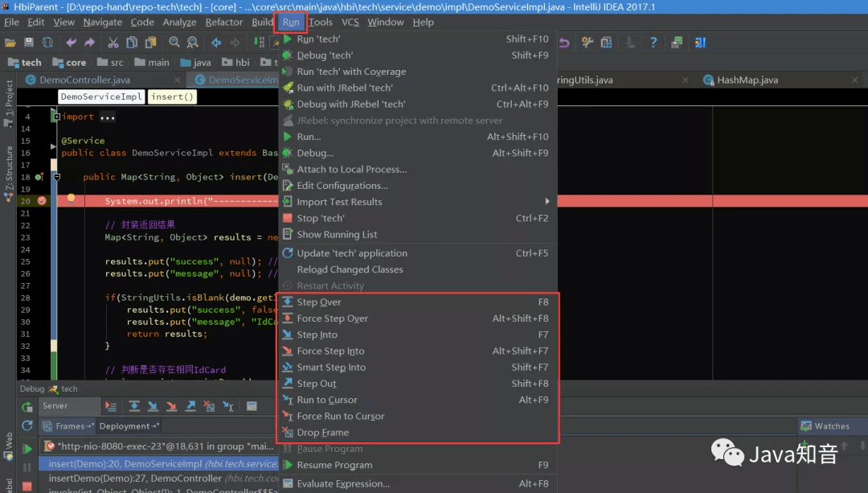Open the VCS menu
This screenshot has width=868, height=493.
coord(350,23)
